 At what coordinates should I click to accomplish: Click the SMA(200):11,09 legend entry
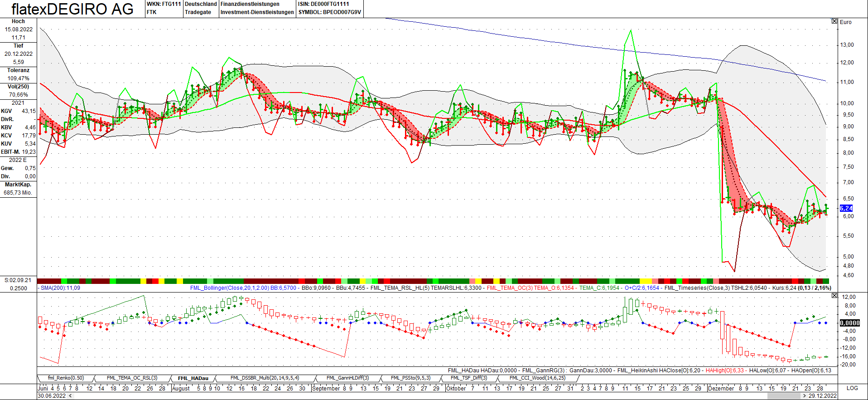coord(60,288)
